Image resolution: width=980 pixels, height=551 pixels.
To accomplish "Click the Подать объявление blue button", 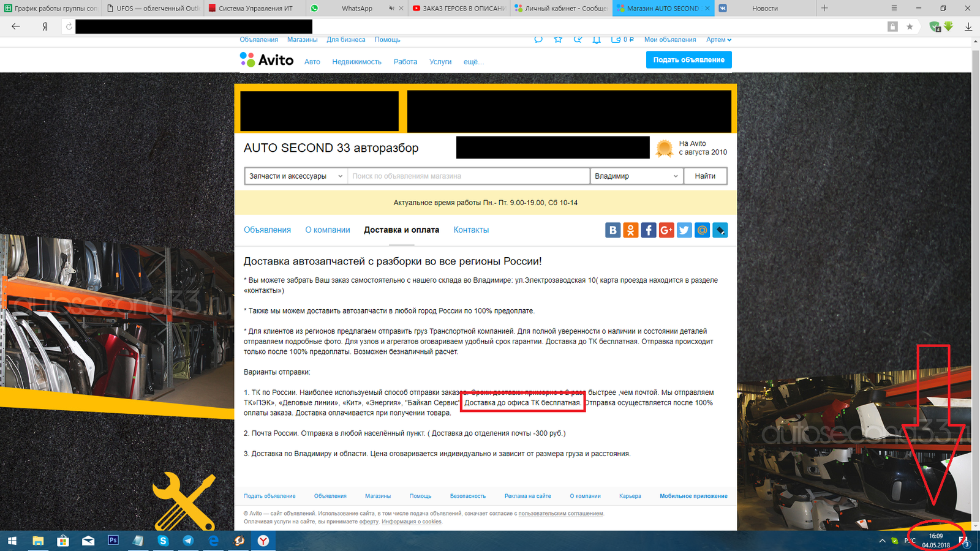I will click(x=688, y=60).
